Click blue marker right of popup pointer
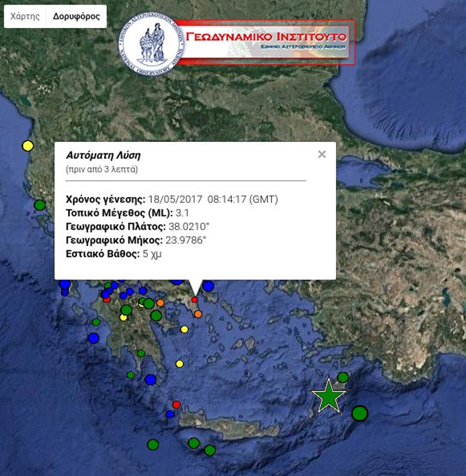This screenshot has width=466, height=476. pyautogui.click(x=208, y=286)
